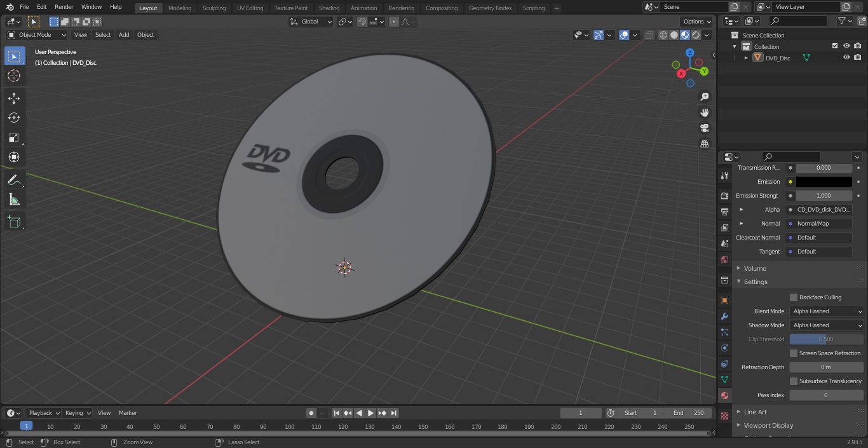Open the Object Mode dropdown
The image size is (868, 448).
37,35
